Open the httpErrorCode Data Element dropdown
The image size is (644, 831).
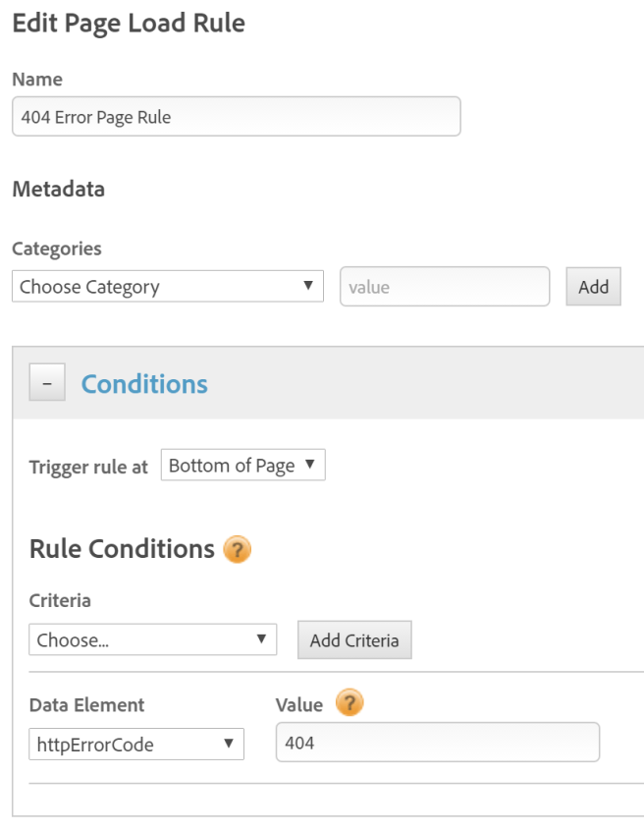136,744
